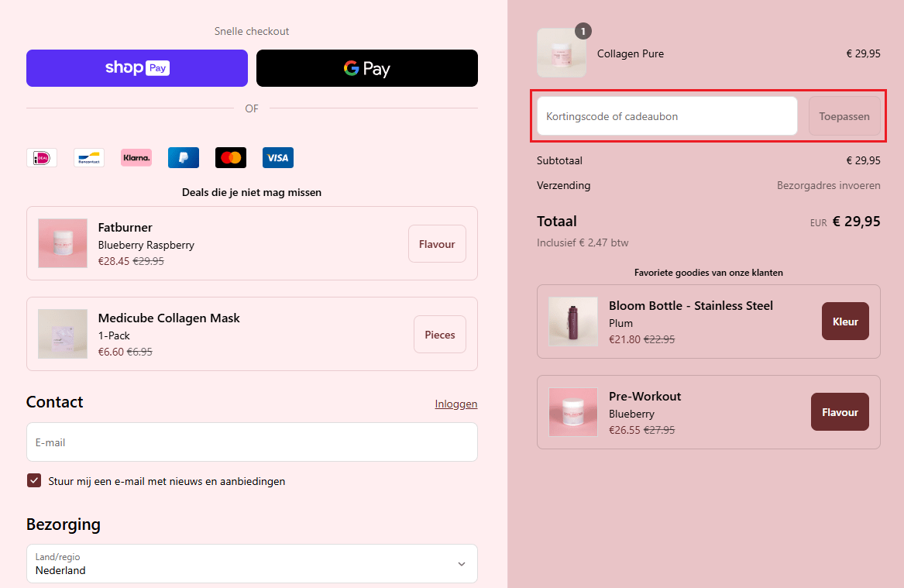Click the Klarna payment icon
Viewport: 904px width, 588px height.
click(x=136, y=158)
